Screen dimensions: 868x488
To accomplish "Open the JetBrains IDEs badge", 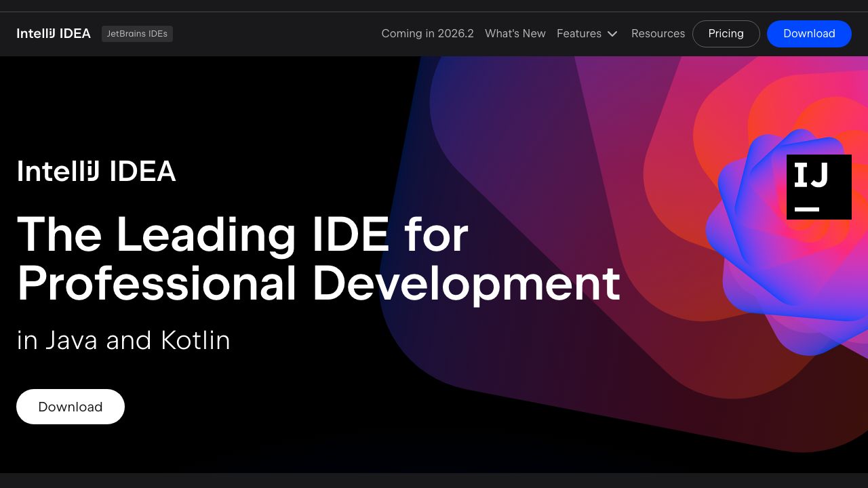I will point(137,34).
